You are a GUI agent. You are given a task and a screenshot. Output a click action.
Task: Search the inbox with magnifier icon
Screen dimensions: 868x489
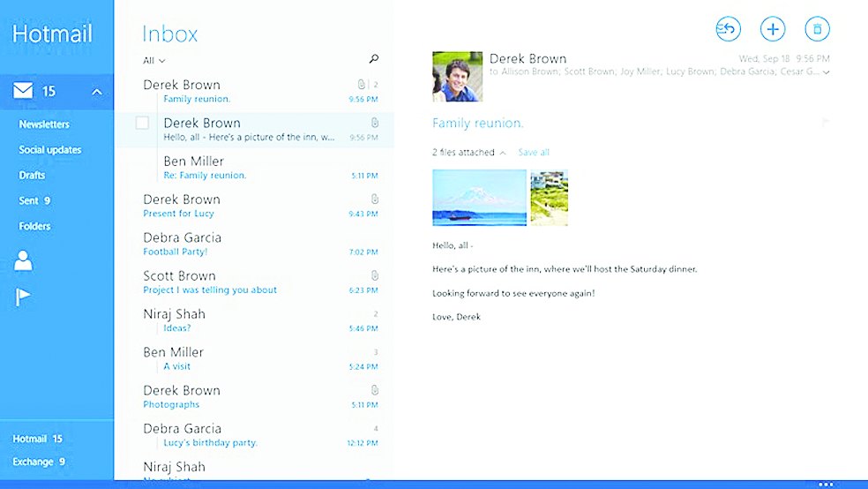(x=374, y=59)
